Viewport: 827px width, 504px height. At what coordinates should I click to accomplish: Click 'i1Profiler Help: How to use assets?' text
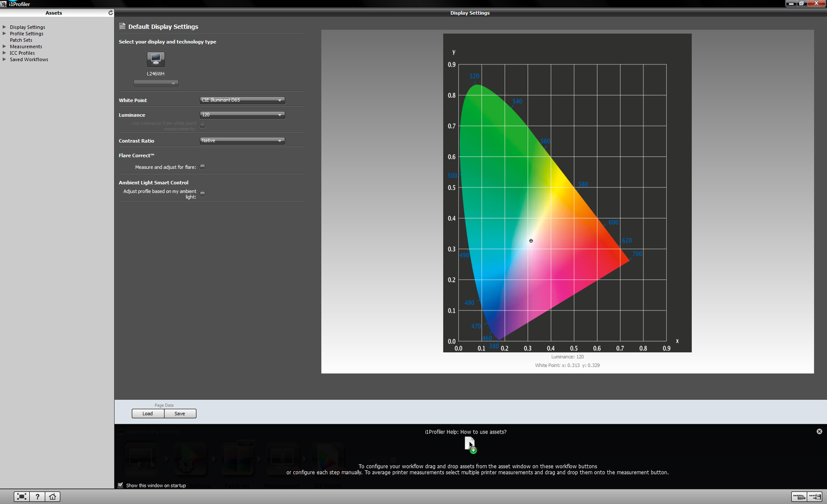tap(466, 432)
